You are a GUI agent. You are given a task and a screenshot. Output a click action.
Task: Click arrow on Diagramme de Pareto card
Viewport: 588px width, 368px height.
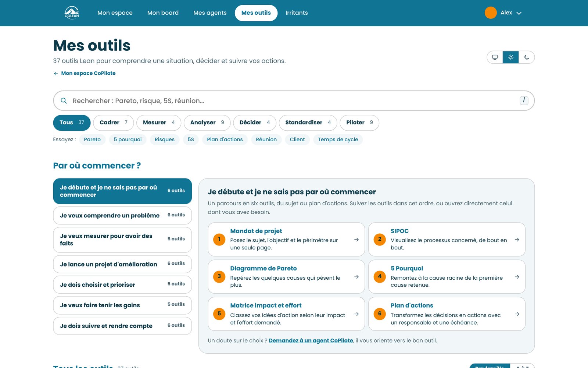356,277
